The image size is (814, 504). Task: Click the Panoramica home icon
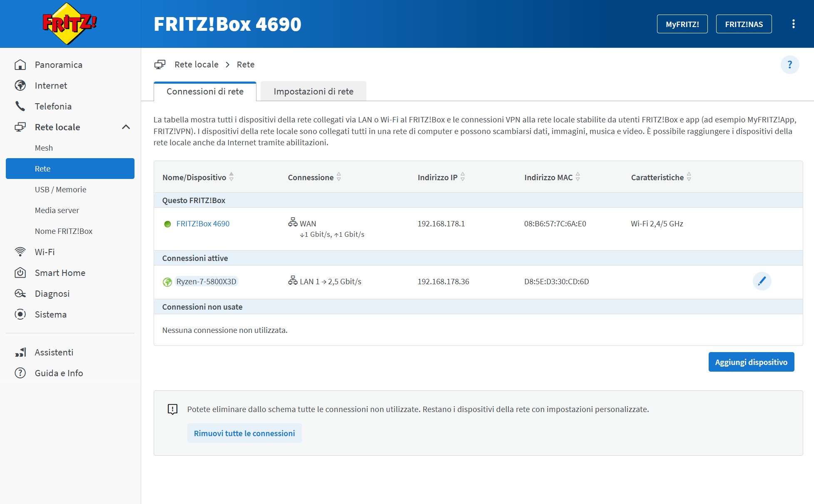coord(20,65)
